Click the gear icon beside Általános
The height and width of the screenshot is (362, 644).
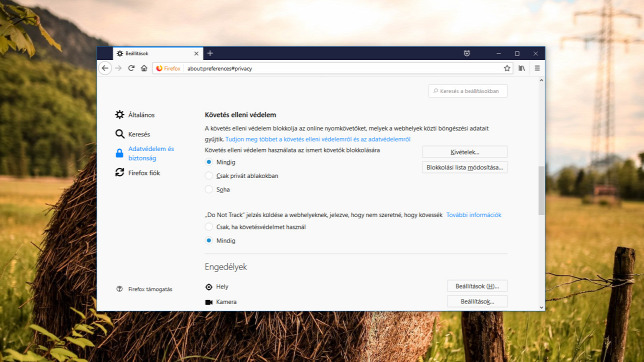(x=120, y=115)
